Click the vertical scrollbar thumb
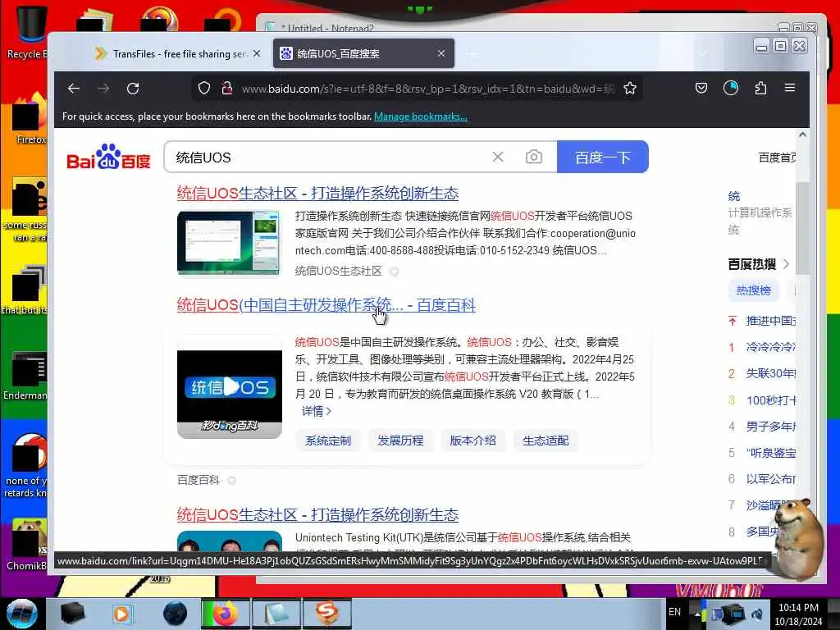The width and height of the screenshot is (840, 630). [x=802, y=228]
